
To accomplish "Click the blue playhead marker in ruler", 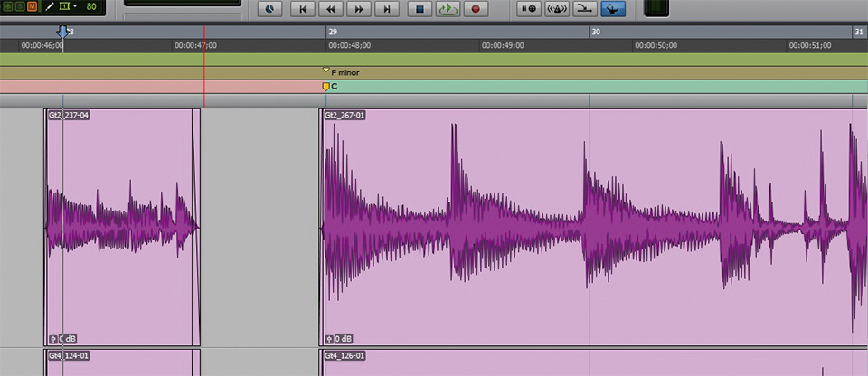I will 63,32.
